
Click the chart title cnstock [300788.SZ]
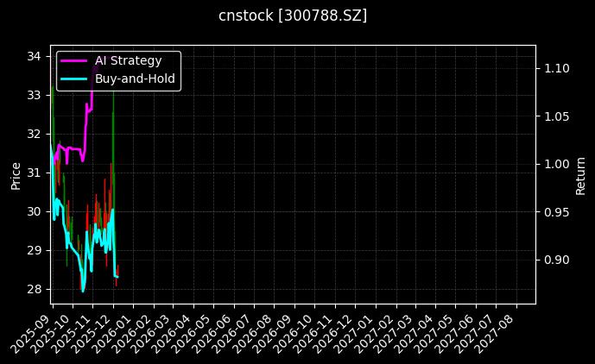pyautogui.click(x=293, y=16)
